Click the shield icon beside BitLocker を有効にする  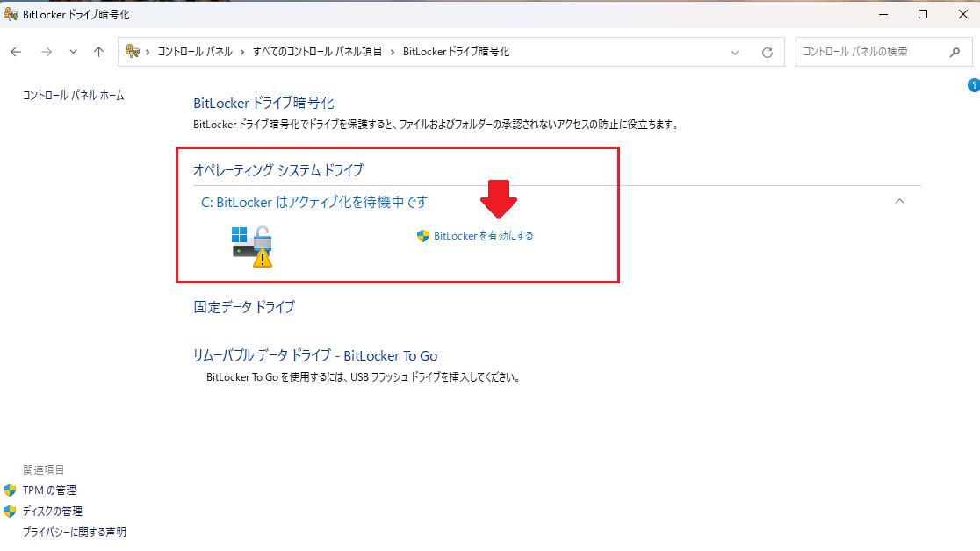pyautogui.click(x=423, y=235)
